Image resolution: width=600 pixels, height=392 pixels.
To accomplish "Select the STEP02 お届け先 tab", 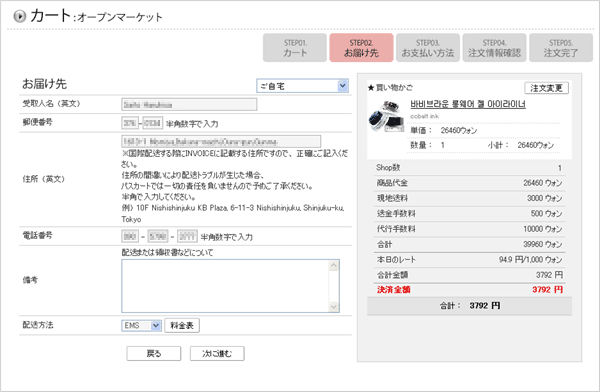I will tap(361, 47).
